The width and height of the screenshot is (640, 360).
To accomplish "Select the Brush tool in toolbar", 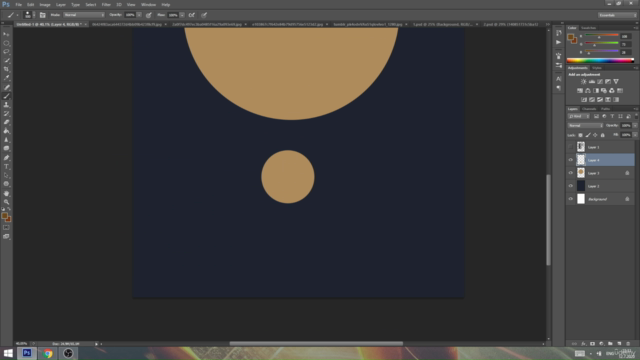I will (x=7, y=96).
